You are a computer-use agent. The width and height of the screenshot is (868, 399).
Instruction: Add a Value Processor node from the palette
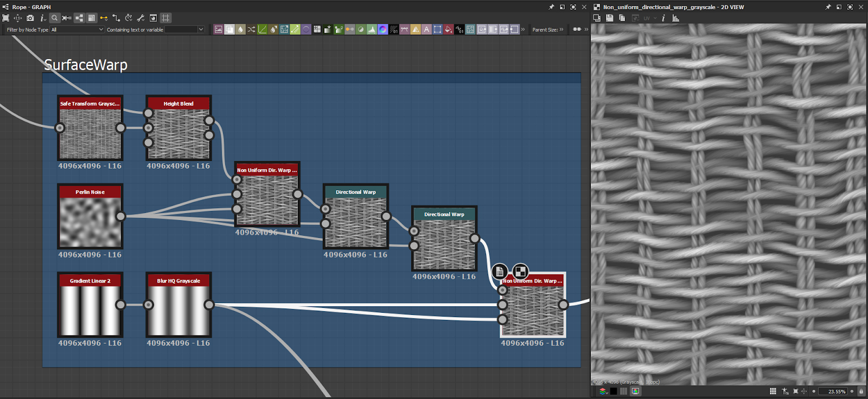click(x=459, y=29)
